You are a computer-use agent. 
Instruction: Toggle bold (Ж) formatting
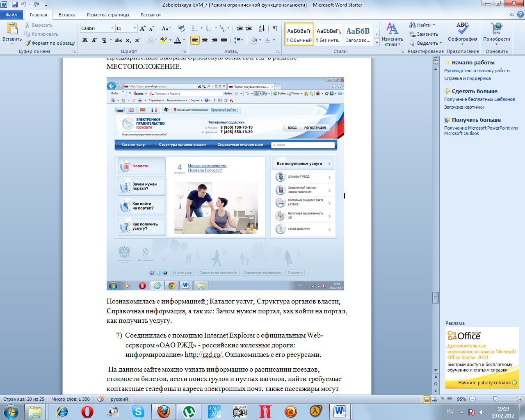85,40
